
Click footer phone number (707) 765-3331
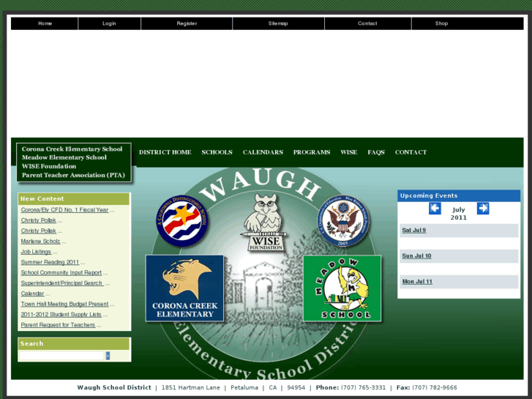pos(363,387)
